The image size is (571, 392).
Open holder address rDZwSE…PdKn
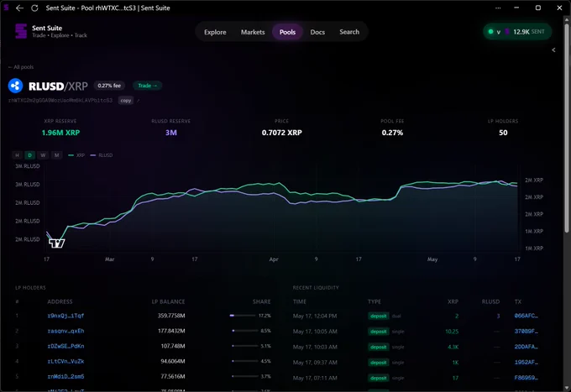(x=65, y=346)
